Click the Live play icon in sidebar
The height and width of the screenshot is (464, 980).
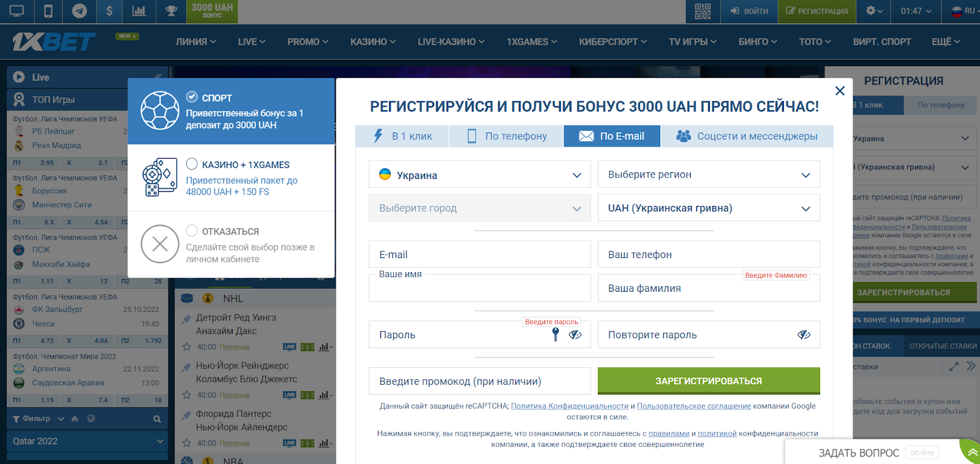(19, 77)
